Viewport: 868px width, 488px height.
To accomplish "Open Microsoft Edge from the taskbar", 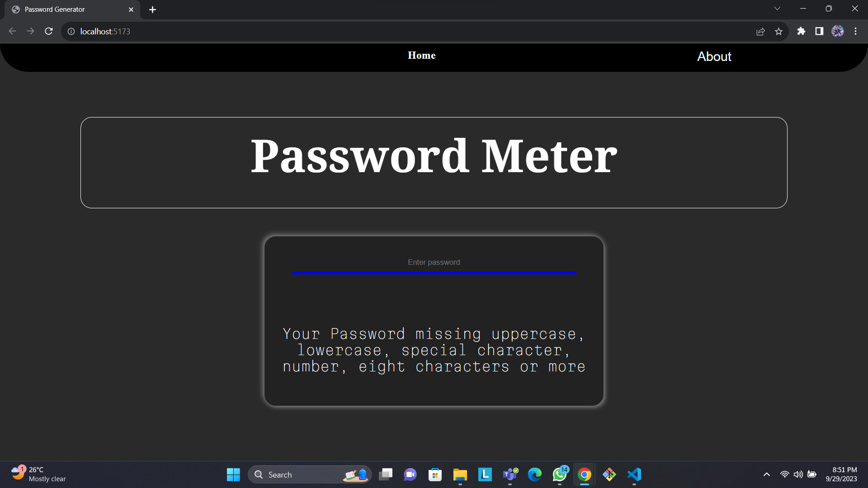I will (534, 474).
